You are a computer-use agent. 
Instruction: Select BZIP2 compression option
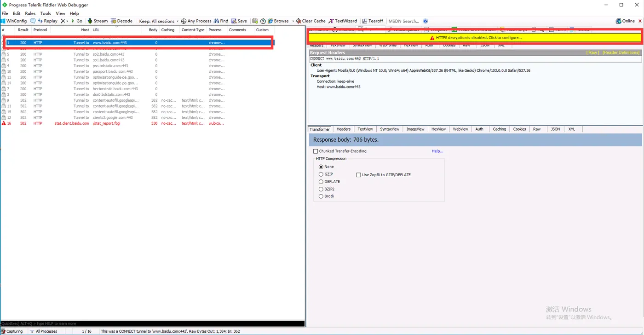pyautogui.click(x=321, y=189)
